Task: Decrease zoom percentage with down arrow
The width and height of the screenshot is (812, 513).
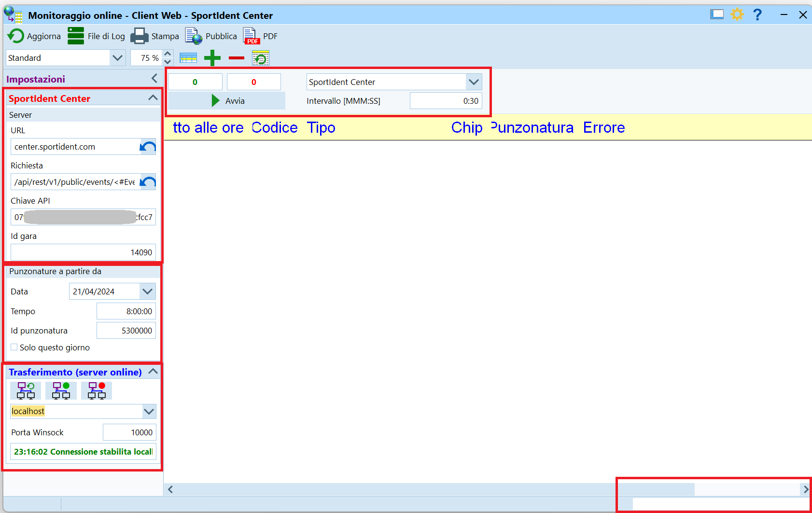Action: click(168, 62)
